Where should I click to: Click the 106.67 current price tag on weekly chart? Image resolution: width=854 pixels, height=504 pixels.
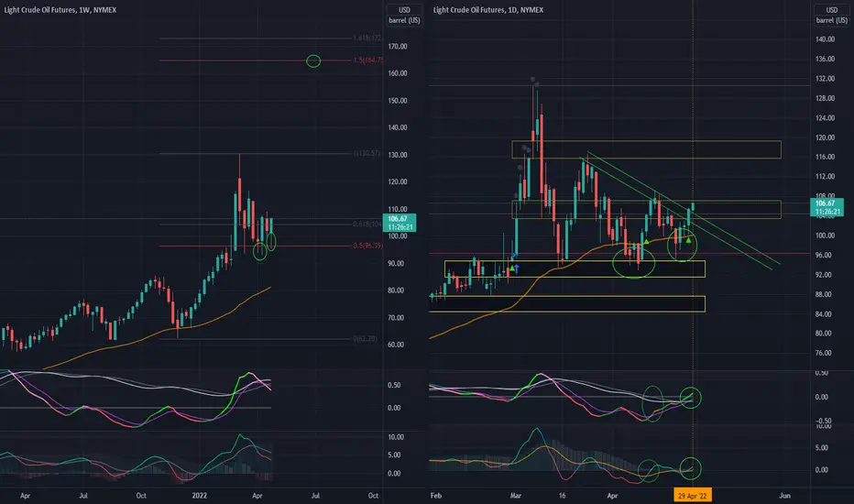pos(400,223)
